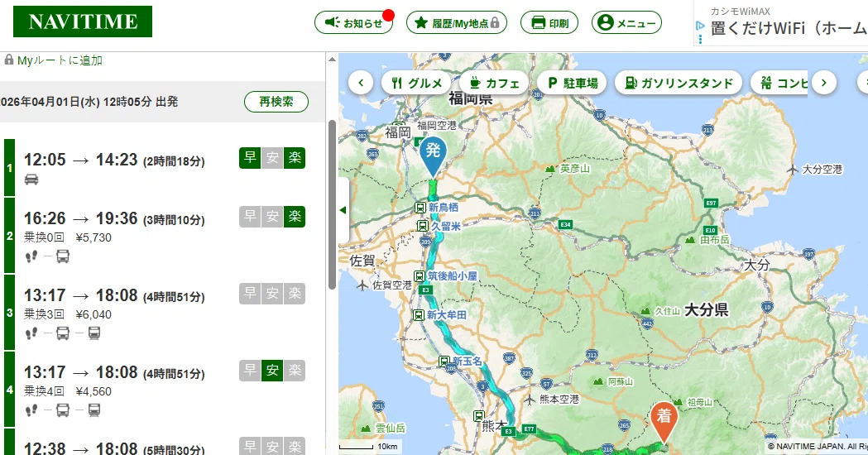Click the blue 発 departure pin
Viewport: 868px width, 455px height.
click(433, 156)
